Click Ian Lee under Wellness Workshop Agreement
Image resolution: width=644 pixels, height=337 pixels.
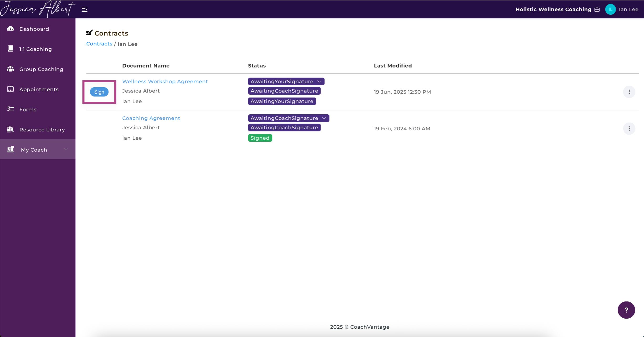coord(132,101)
